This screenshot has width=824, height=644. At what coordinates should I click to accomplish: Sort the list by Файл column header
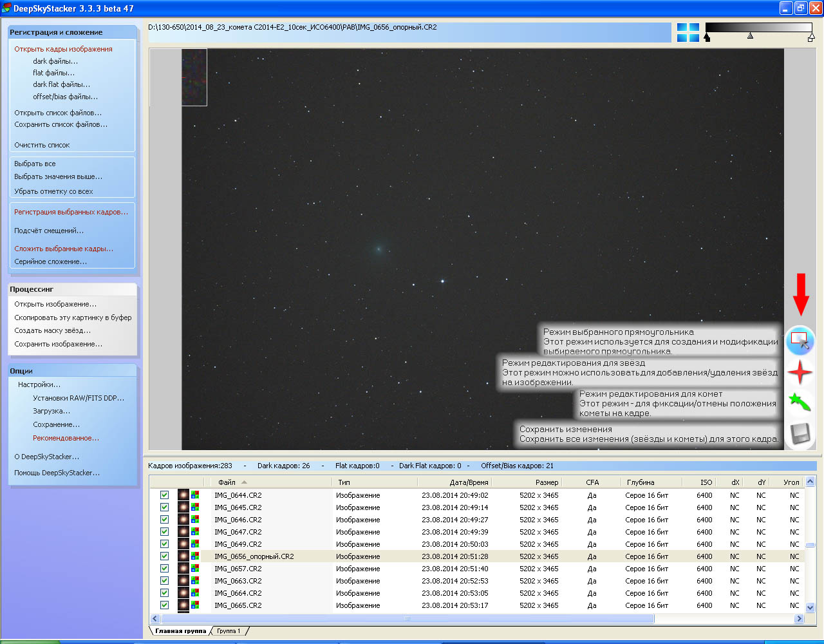coord(227,482)
